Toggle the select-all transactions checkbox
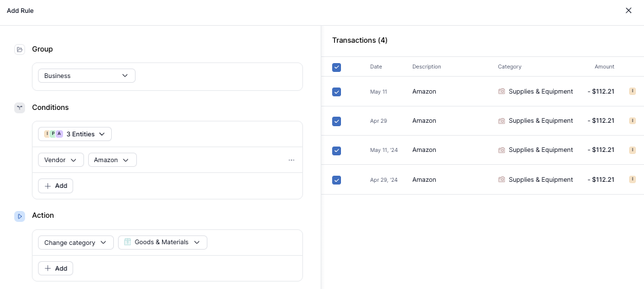Viewport: 644px width, 289px height. coord(337,67)
